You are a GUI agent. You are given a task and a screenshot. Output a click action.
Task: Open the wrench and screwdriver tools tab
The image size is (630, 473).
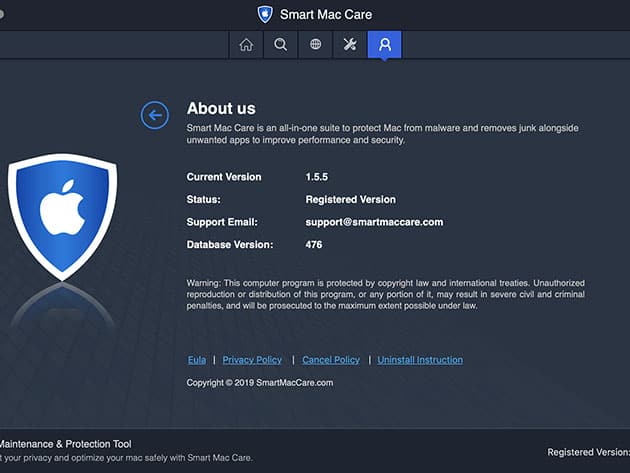click(350, 44)
